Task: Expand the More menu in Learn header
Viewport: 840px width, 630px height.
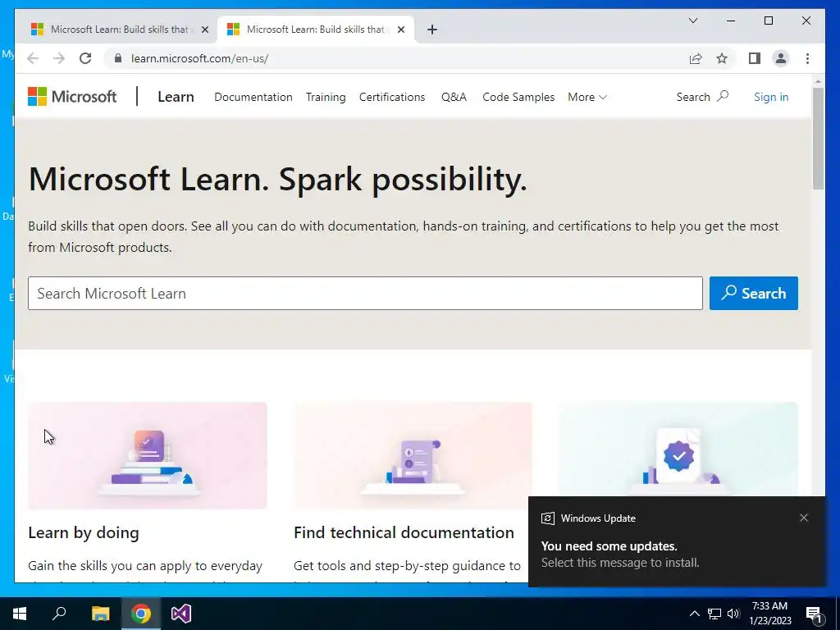Action: pos(587,97)
